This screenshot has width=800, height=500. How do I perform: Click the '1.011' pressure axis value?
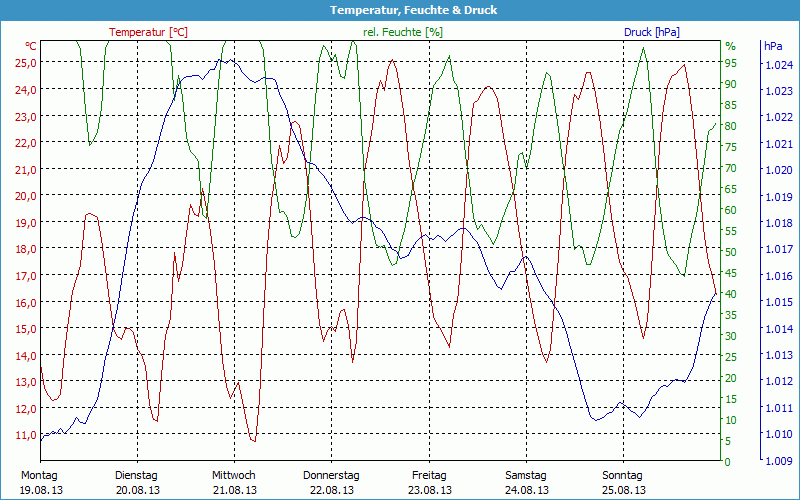pos(780,408)
